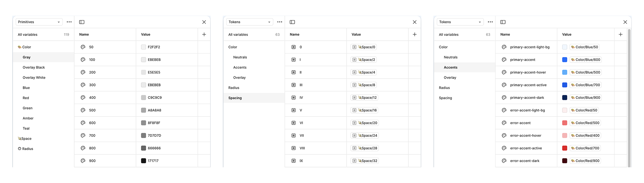Open the Tokens dropdown in the middle panel
Screen dimensions: 644x183
coord(249,22)
